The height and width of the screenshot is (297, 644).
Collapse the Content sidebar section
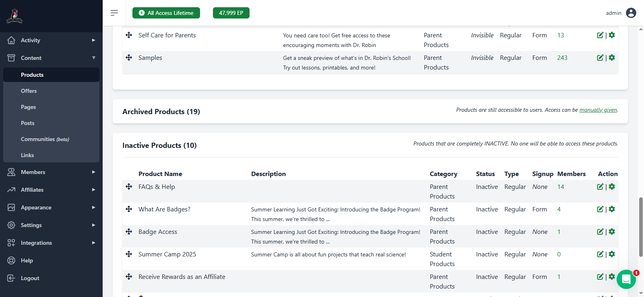(x=51, y=58)
